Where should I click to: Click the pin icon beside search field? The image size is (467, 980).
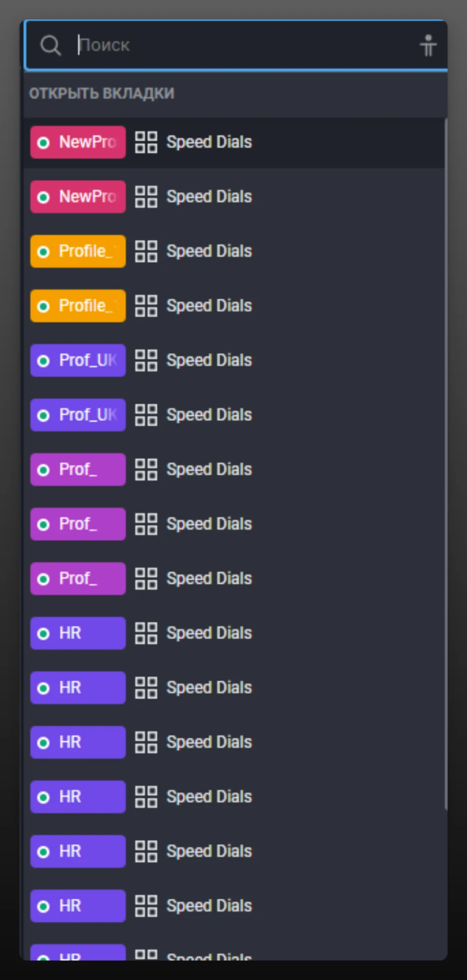428,46
